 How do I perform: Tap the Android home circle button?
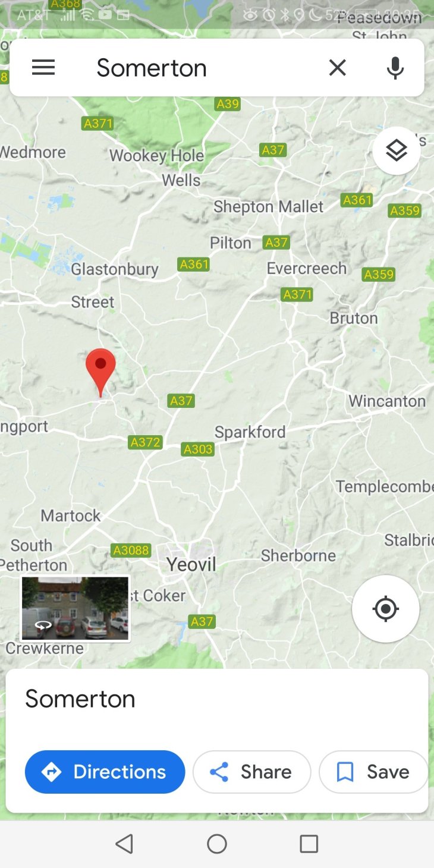[x=217, y=844]
